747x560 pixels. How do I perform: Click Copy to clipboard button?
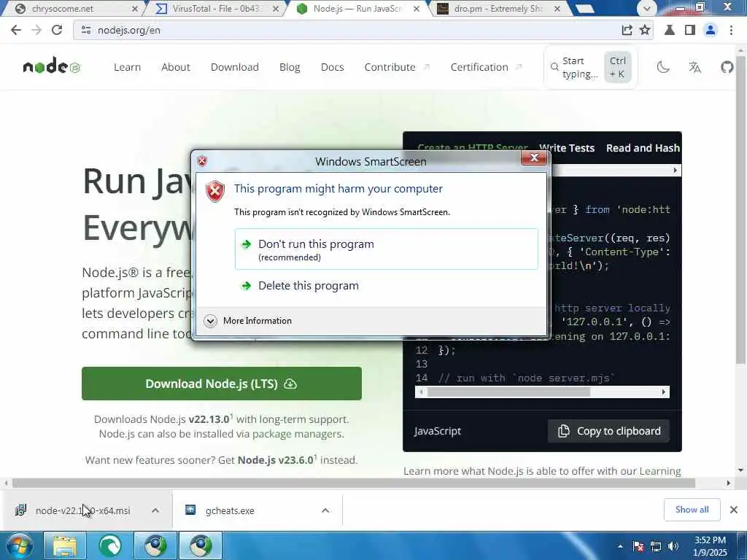pos(608,431)
